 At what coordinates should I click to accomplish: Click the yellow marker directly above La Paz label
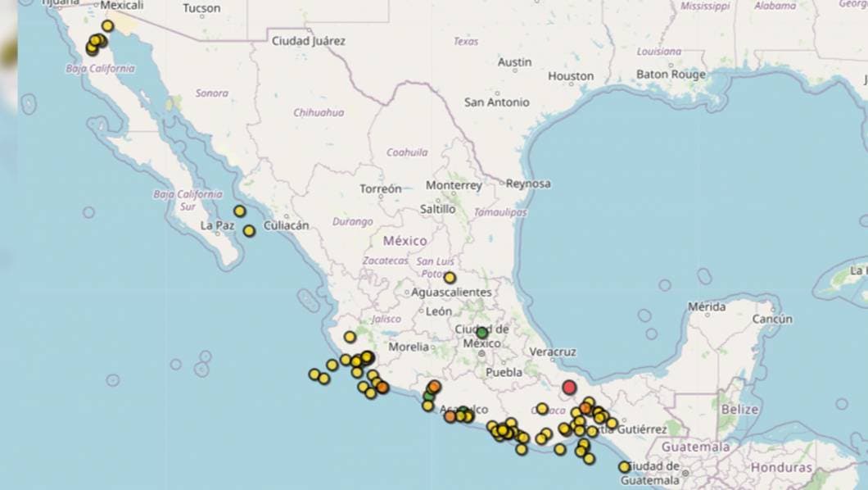(x=239, y=211)
